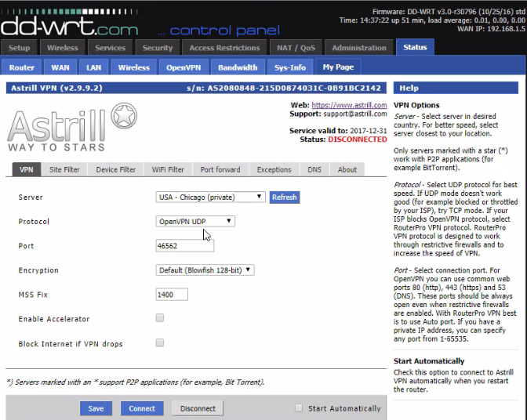Click the serial number in header bar

[x=284, y=89]
